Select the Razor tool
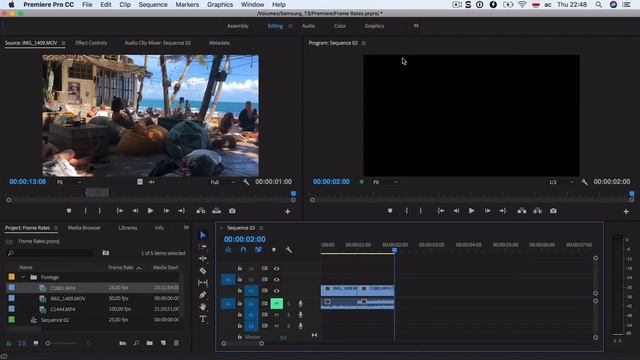The height and width of the screenshot is (360, 640). 202,271
